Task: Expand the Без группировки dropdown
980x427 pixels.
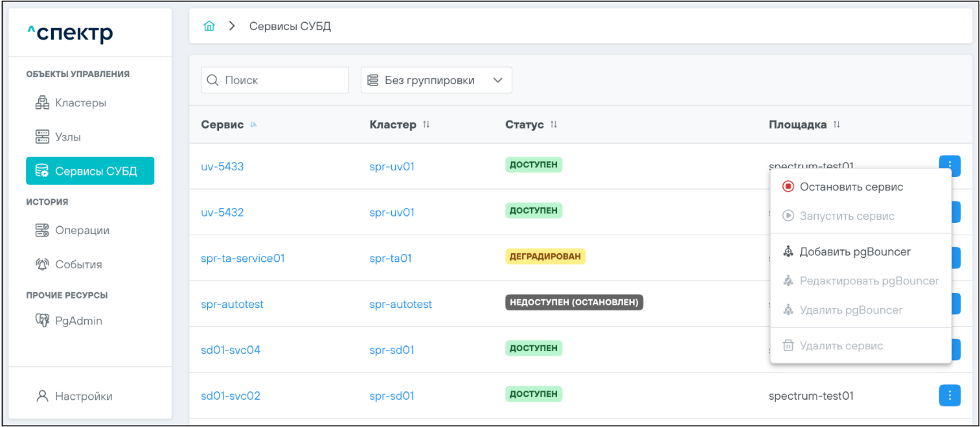Action: 436,80
